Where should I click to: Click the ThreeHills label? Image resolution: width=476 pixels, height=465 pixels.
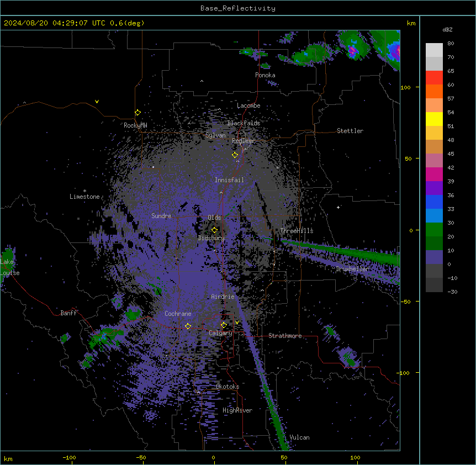click(297, 231)
